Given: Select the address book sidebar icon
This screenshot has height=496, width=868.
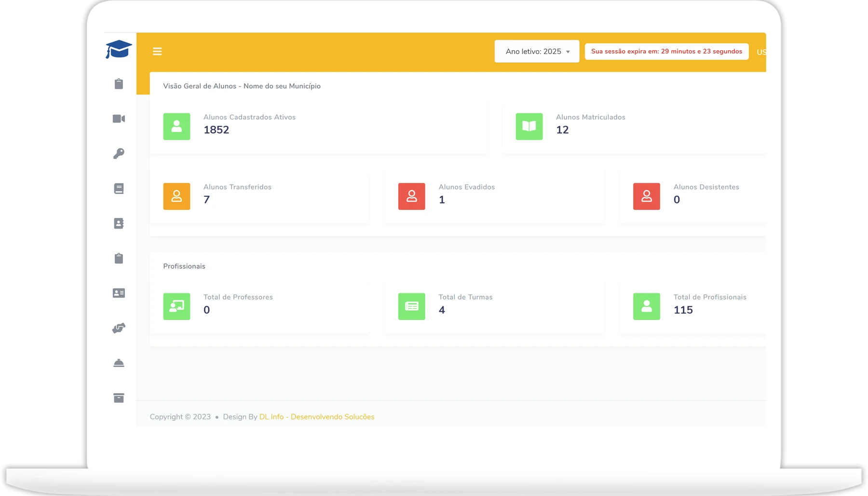Looking at the screenshot, I should coord(119,223).
